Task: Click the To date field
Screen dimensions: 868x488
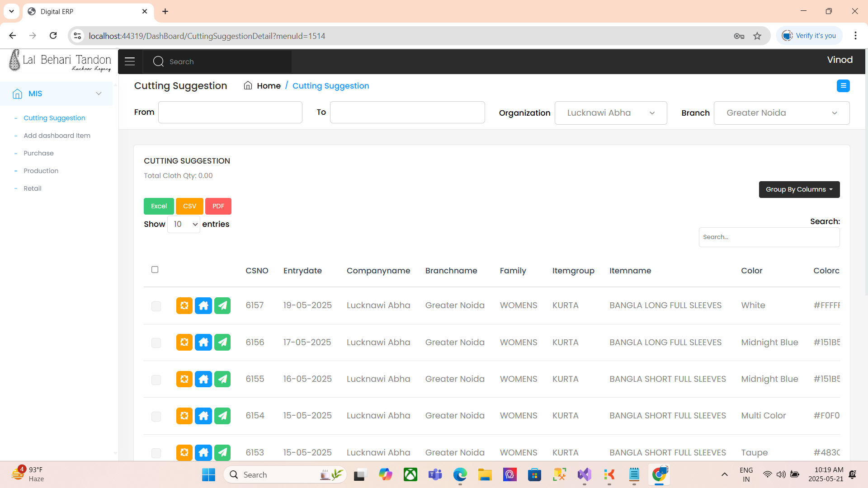Action: (407, 112)
